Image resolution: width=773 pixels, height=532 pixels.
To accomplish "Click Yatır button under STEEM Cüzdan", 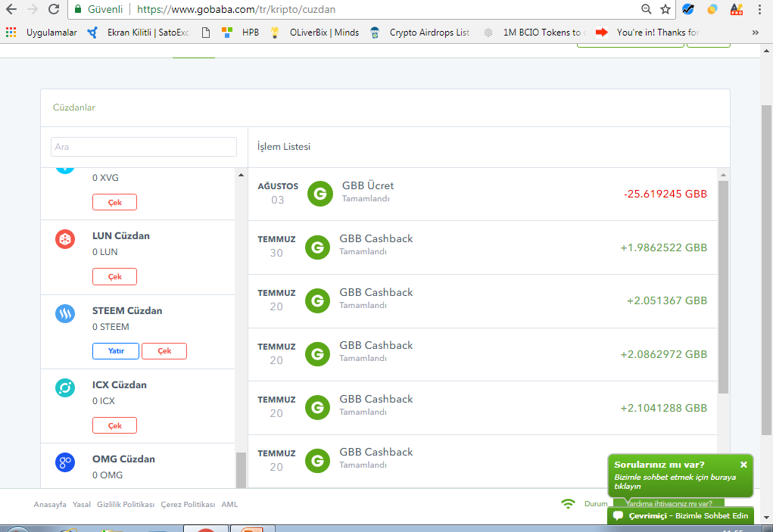I will click(116, 351).
